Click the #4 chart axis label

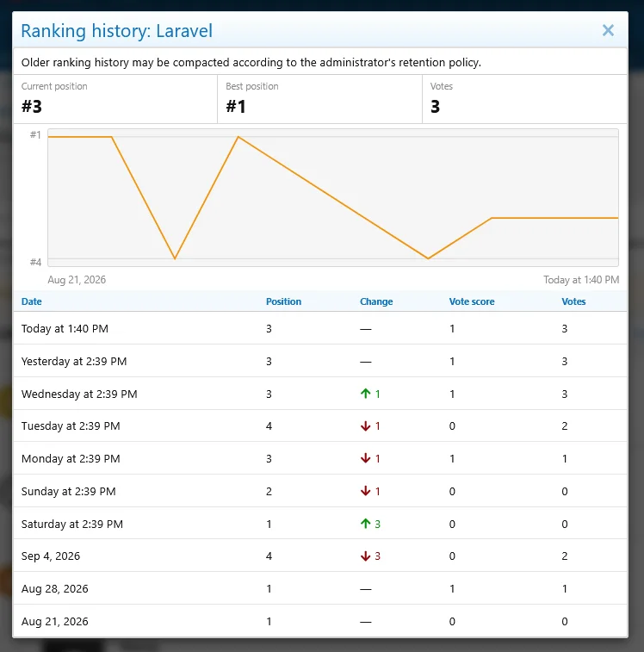[x=36, y=262]
